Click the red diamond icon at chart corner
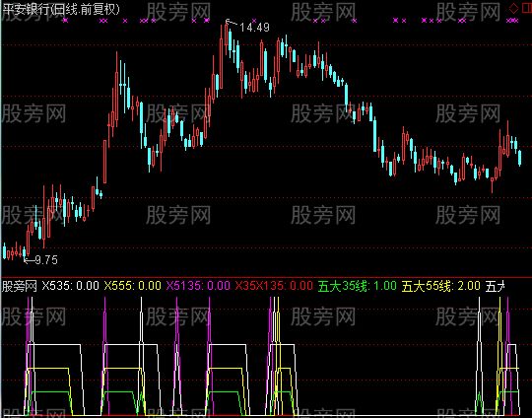The image size is (532, 418). click(514, 9)
